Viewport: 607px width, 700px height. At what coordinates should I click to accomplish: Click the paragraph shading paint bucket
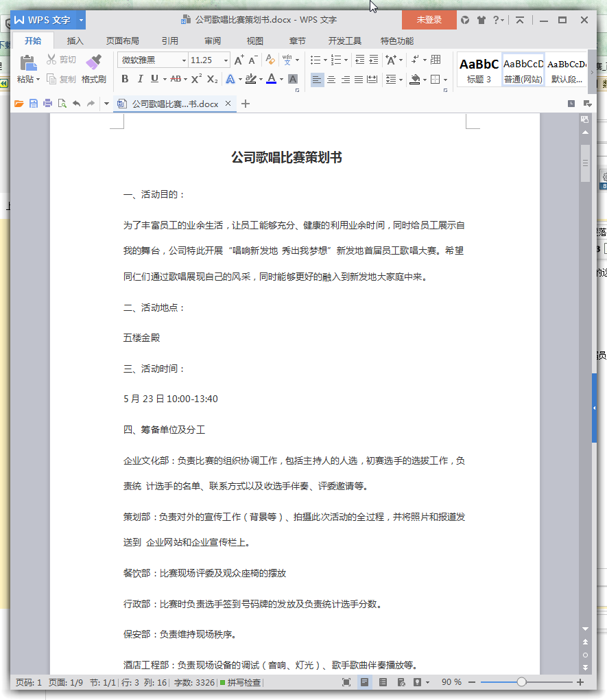(415, 80)
